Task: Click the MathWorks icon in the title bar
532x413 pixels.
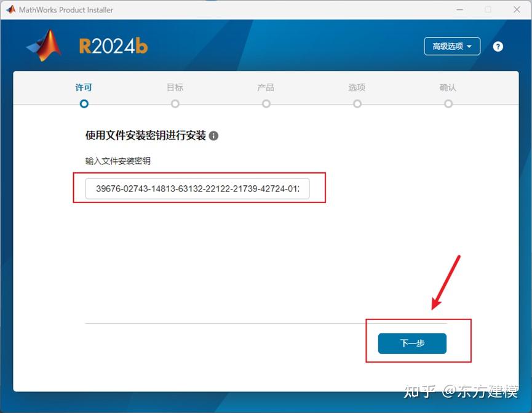Action: tap(10, 9)
